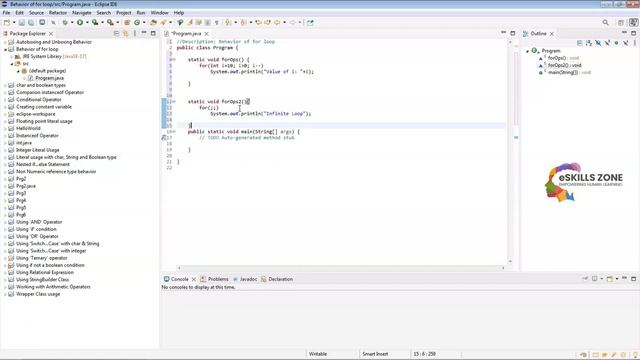Open the Source menu
Screen dimensions: 640x360
(x=36, y=13)
